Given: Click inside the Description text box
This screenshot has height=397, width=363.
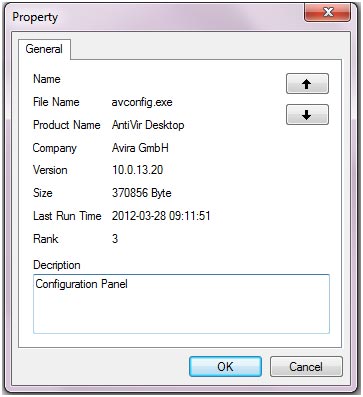Looking at the screenshot, I should pos(181,304).
